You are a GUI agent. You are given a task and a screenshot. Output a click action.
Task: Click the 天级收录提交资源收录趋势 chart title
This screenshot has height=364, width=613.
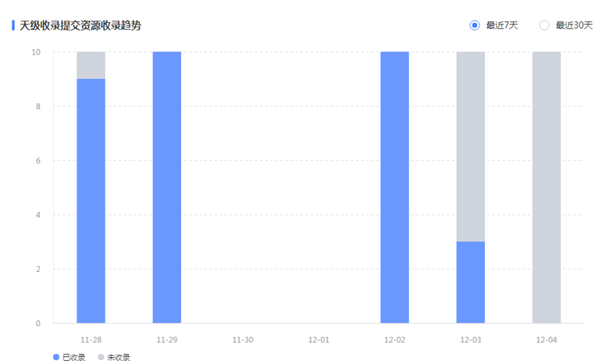(80, 26)
